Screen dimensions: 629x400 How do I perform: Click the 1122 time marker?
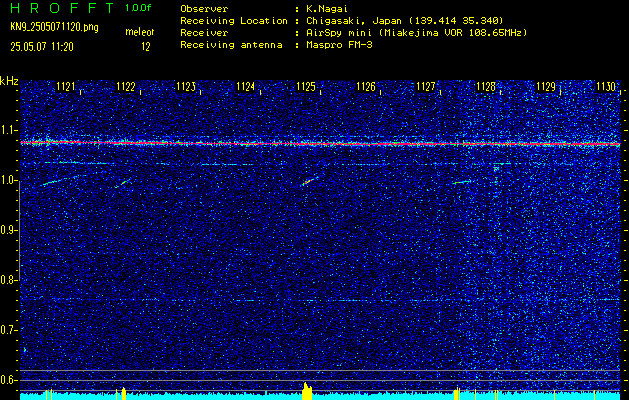[126, 86]
